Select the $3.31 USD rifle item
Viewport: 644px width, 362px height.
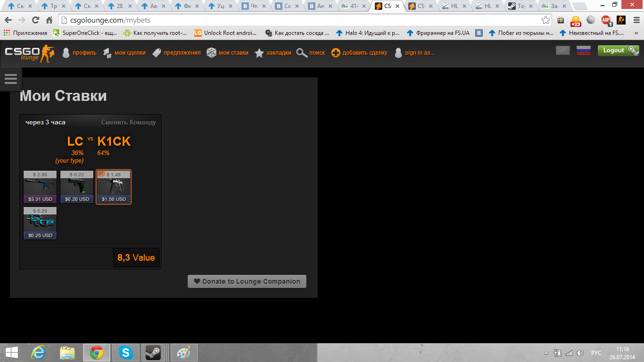coord(40,187)
